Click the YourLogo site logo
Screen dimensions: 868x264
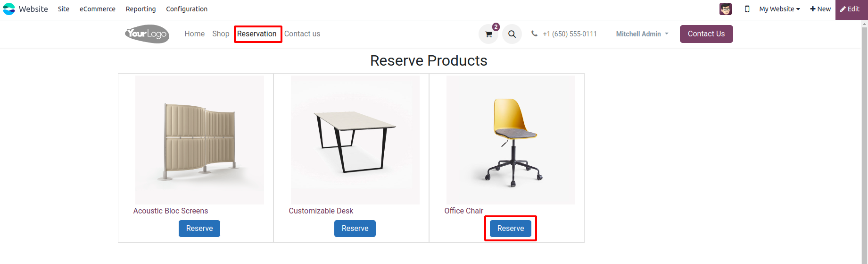pos(147,34)
